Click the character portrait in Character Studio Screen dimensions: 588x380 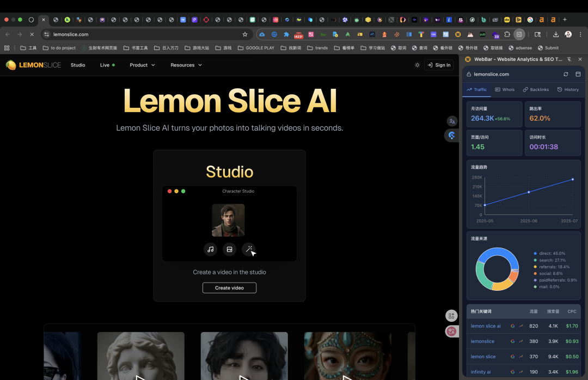coord(228,220)
